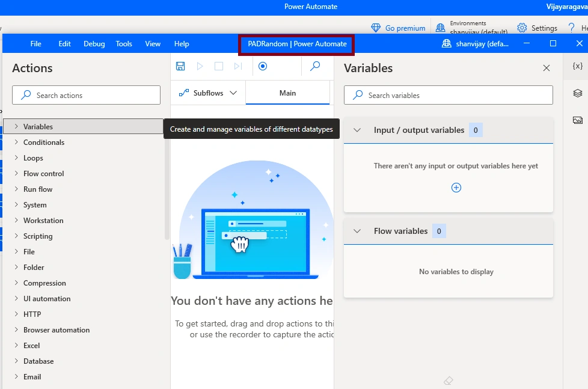Toggle the variables {x} pane icon
Viewport: 588px width, 389px height.
point(578,66)
